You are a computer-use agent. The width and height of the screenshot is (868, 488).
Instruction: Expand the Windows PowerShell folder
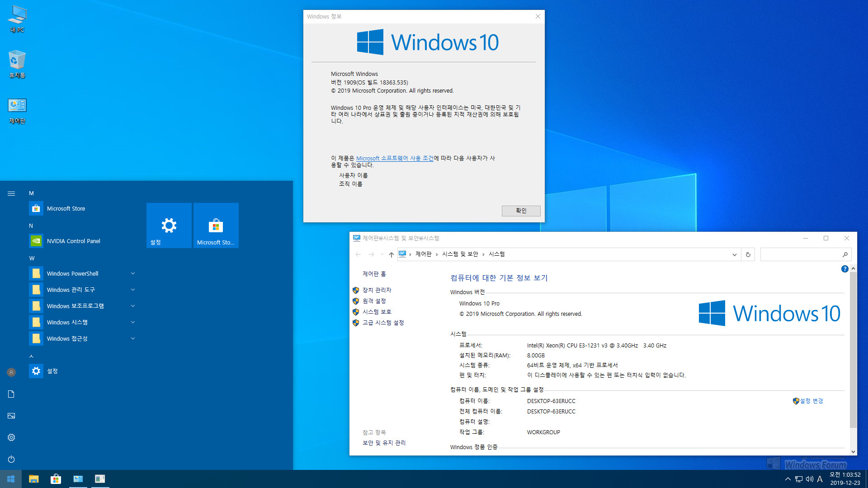(82, 273)
